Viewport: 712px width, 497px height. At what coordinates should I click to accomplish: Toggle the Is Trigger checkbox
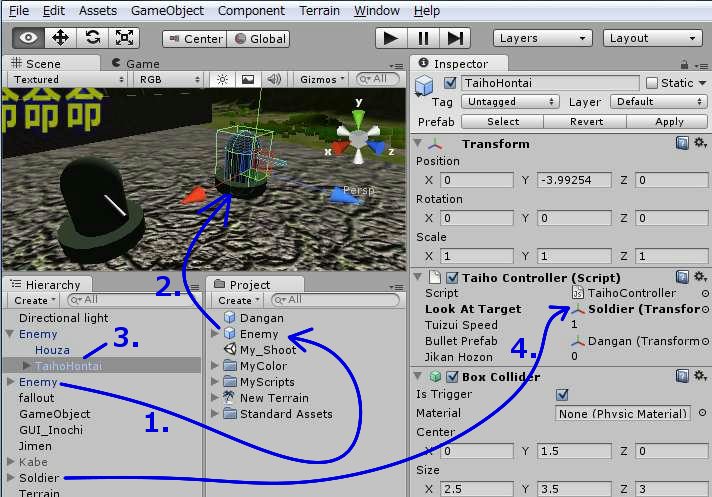(562, 394)
